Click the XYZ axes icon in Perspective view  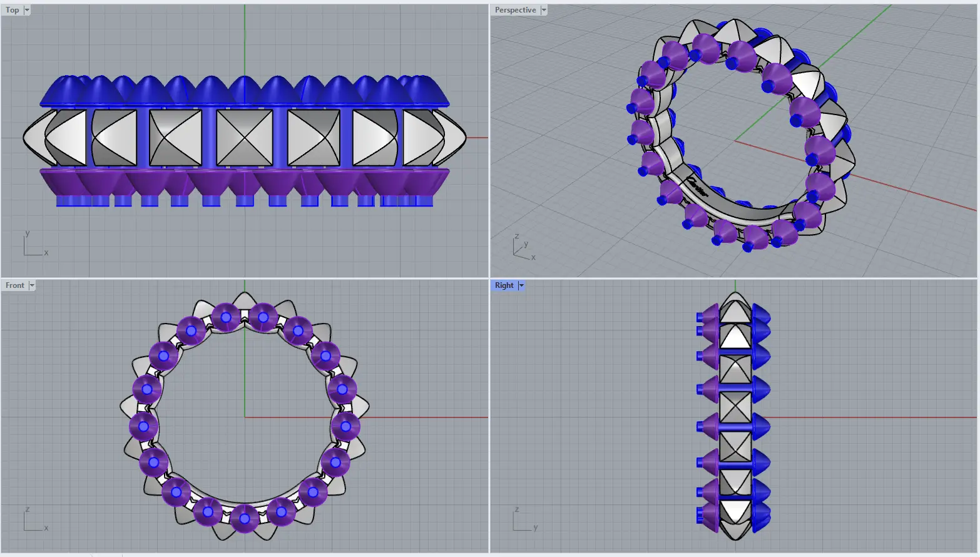[x=522, y=247]
